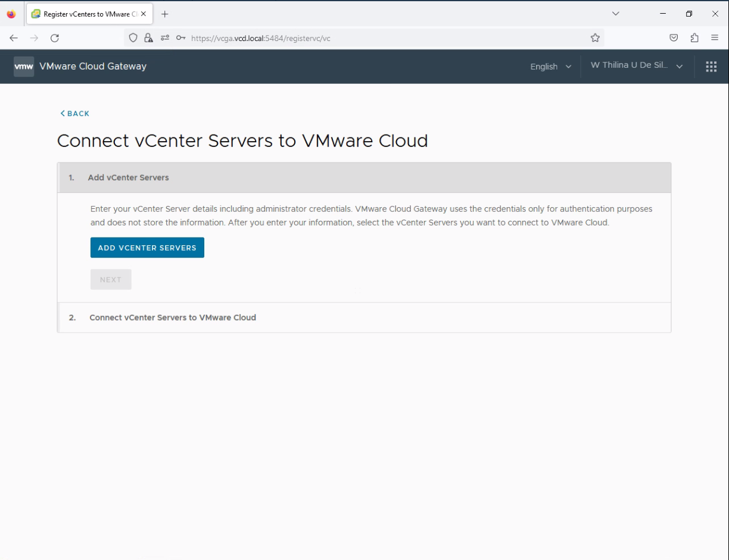
Task: Bookmark this page with star icon
Action: (595, 38)
